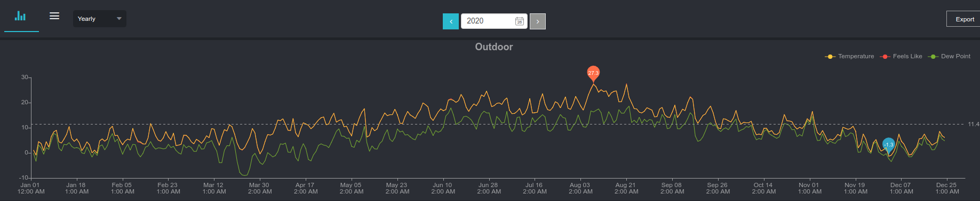
Task: Toggle the Dew Point legend series
Action: pyautogui.click(x=949, y=56)
